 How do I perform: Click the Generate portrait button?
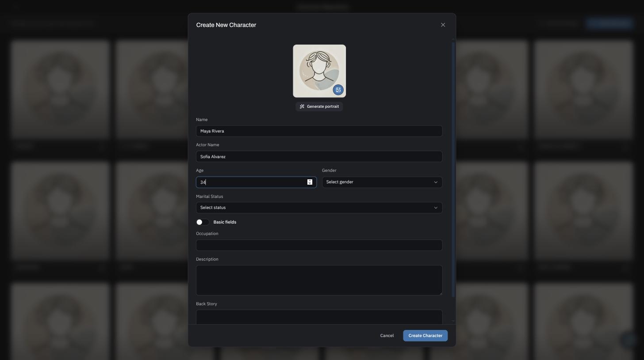(319, 106)
